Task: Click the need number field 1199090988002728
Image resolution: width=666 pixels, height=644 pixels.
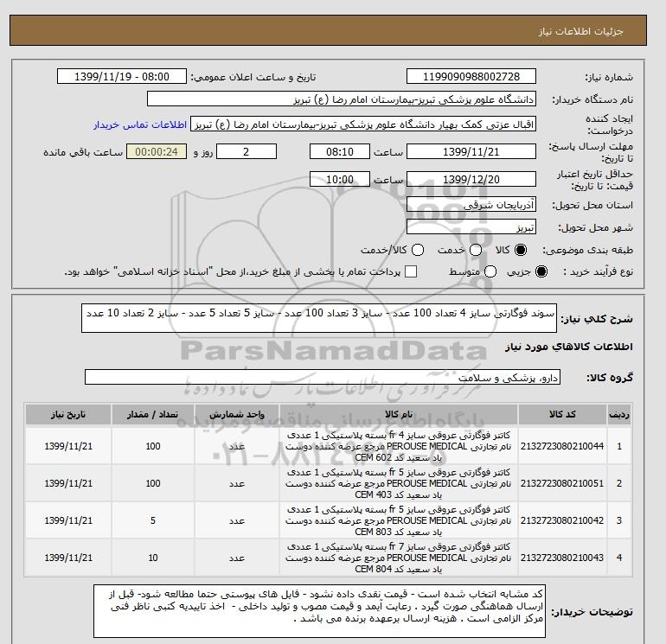Action: tap(471, 76)
